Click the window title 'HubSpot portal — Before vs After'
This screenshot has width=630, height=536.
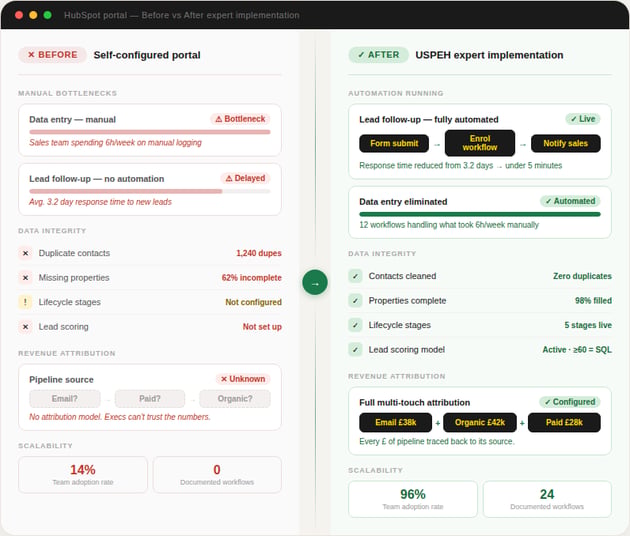tap(182, 15)
